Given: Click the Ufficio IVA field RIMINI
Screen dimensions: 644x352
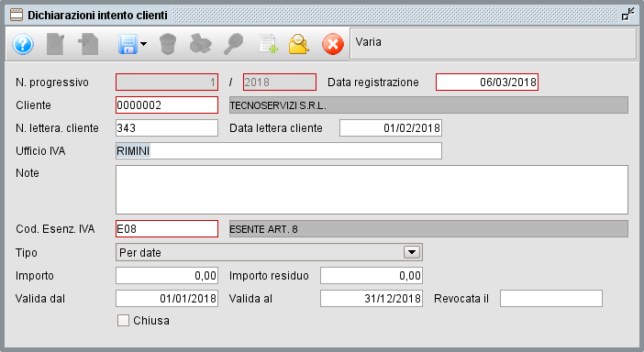Looking at the screenshot, I should (279, 151).
